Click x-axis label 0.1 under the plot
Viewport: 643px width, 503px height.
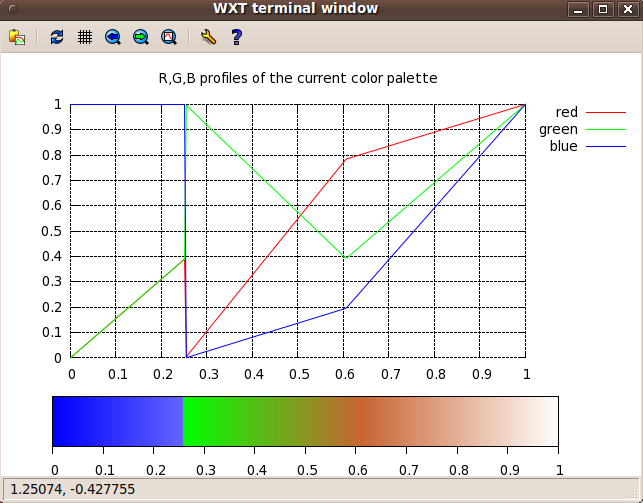point(117,374)
